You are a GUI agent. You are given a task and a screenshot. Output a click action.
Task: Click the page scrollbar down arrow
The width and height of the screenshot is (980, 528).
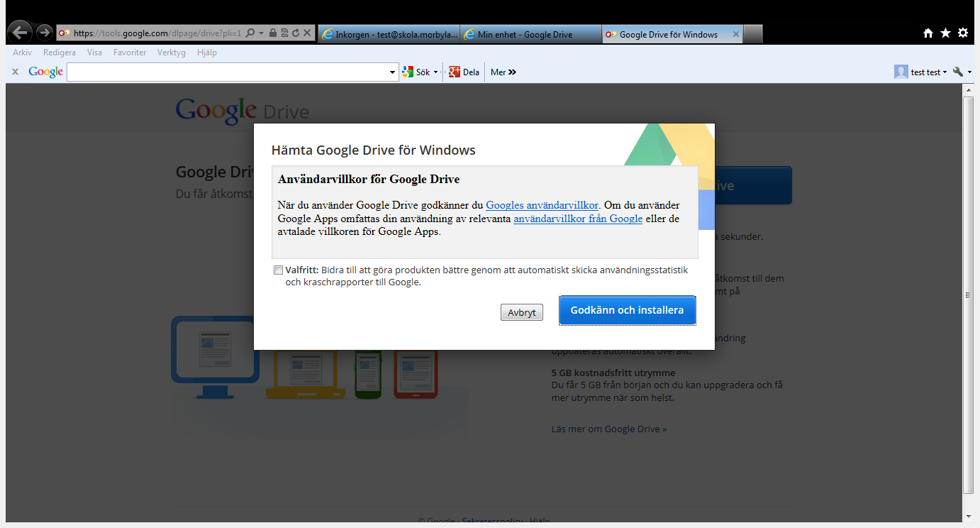(968, 516)
